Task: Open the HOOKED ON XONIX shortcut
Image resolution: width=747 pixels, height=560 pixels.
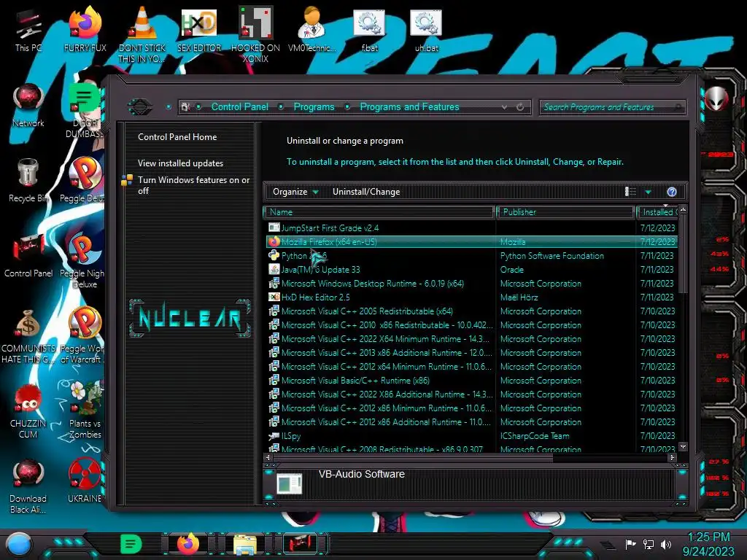Action: [x=255, y=34]
